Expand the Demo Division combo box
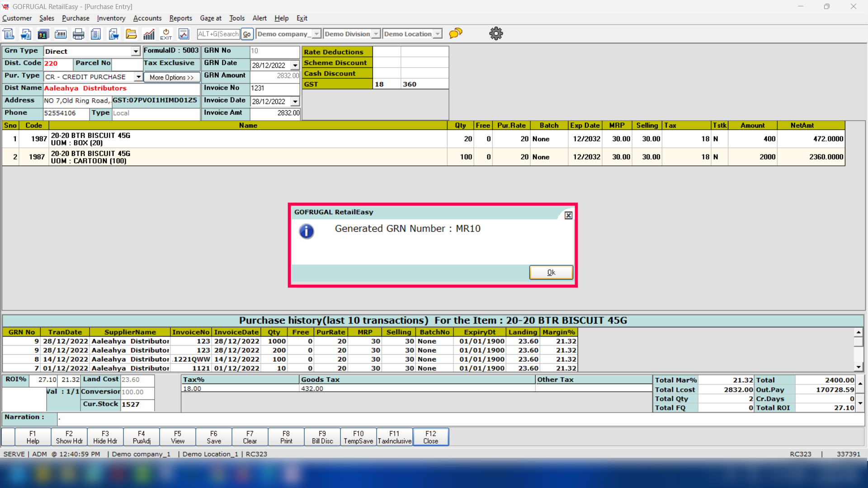The height and width of the screenshot is (488, 868). point(376,34)
